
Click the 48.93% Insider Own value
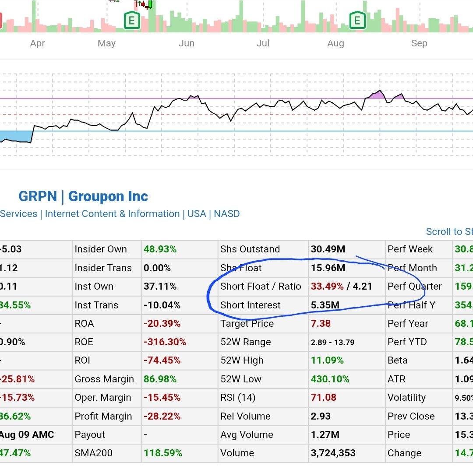click(x=160, y=249)
